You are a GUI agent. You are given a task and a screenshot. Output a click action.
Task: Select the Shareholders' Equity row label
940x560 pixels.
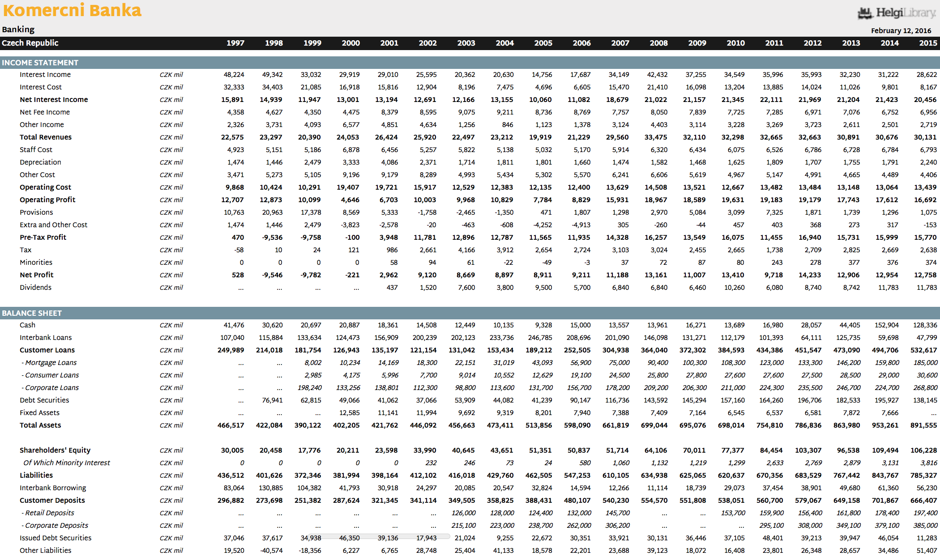coord(55,450)
